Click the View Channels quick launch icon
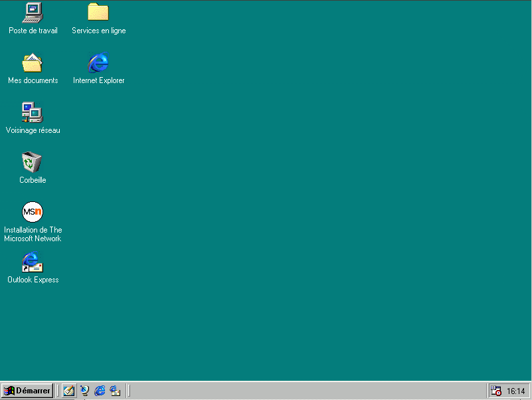This screenshot has height=400, width=532. click(84, 391)
